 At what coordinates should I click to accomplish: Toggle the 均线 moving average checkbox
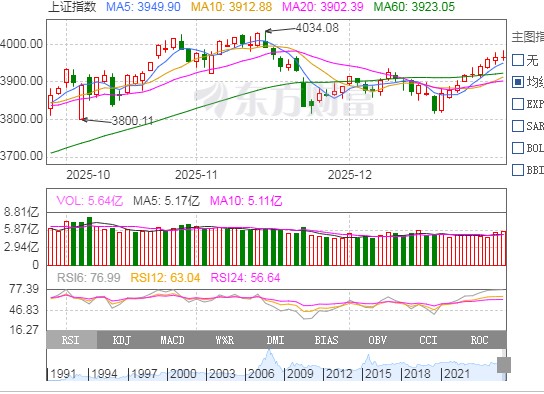518,82
